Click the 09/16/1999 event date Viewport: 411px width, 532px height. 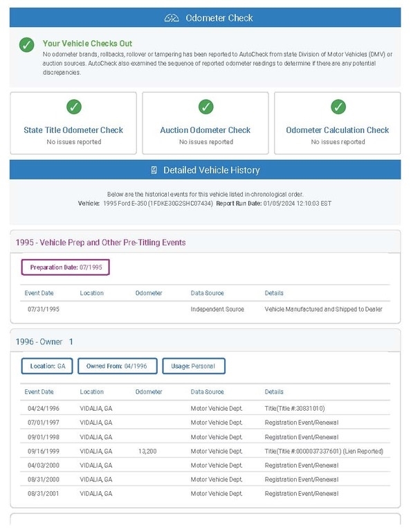[x=44, y=451]
